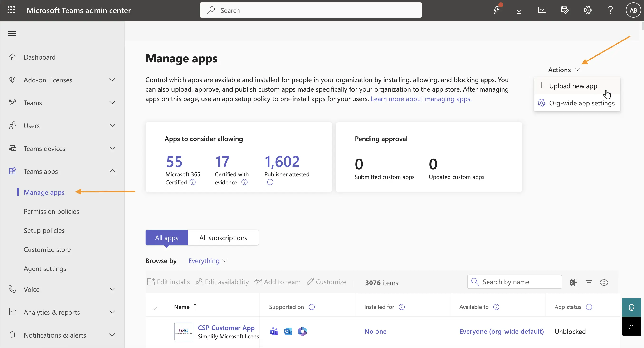Click info icon next to Certified with evidence
This screenshot has height=348, width=644.
(244, 182)
